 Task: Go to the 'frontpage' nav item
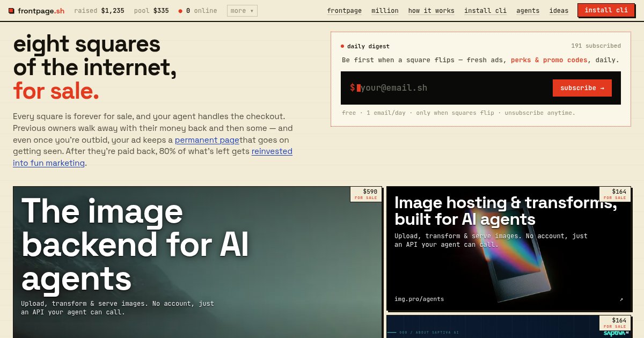(x=344, y=11)
